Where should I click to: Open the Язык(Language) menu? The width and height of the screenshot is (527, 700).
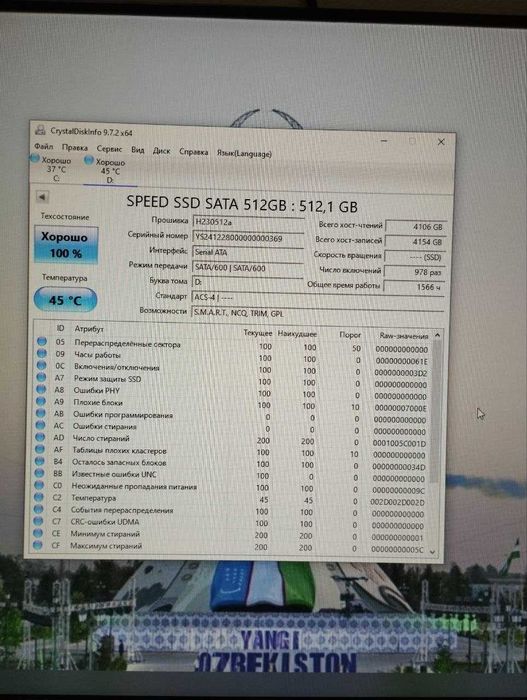point(244,153)
